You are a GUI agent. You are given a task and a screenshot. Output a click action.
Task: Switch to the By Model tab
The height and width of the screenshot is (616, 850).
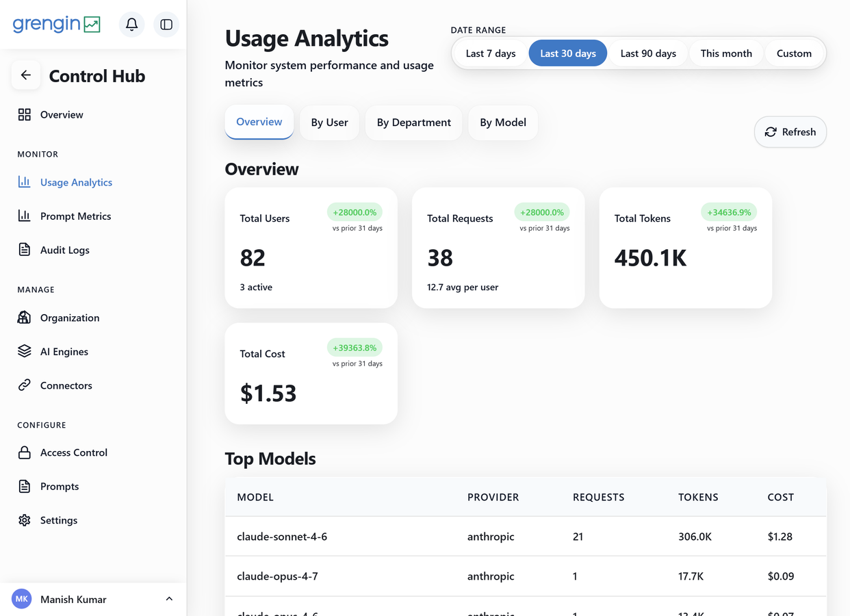click(x=503, y=123)
